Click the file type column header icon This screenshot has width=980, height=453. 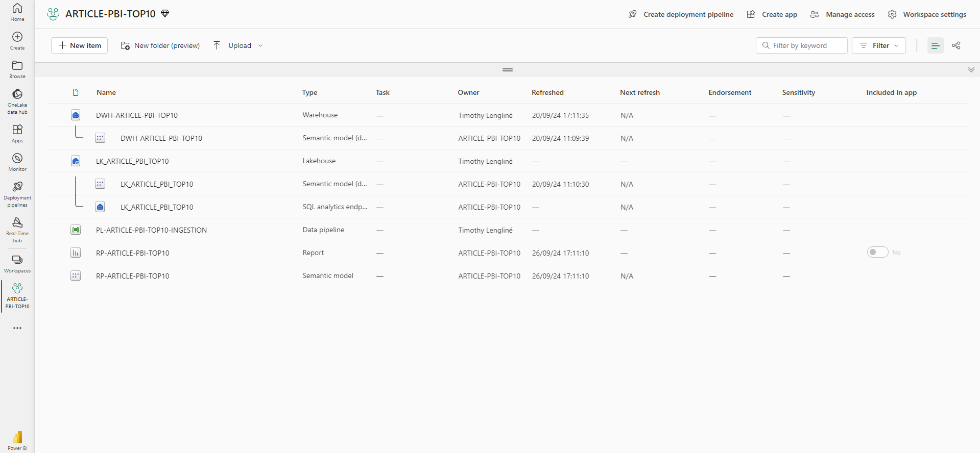click(76, 92)
